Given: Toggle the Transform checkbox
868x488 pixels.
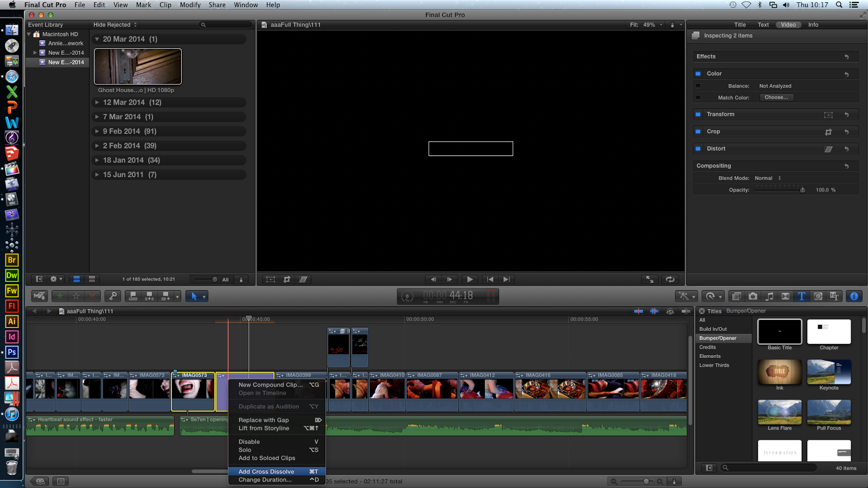Looking at the screenshot, I should pyautogui.click(x=698, y=114).
